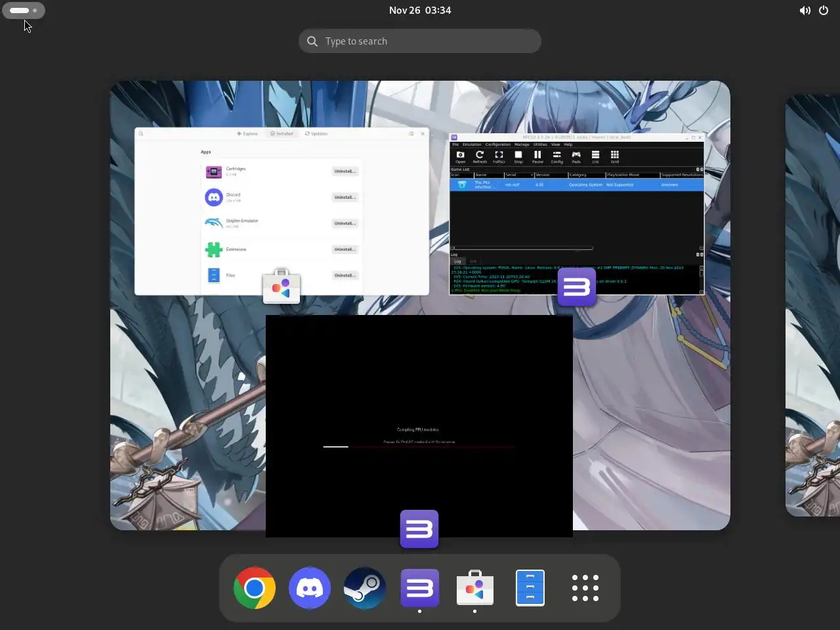Open Google Chrome from the dock
The height and width of the screenshot is (630, 840).
tap(255, 588)
